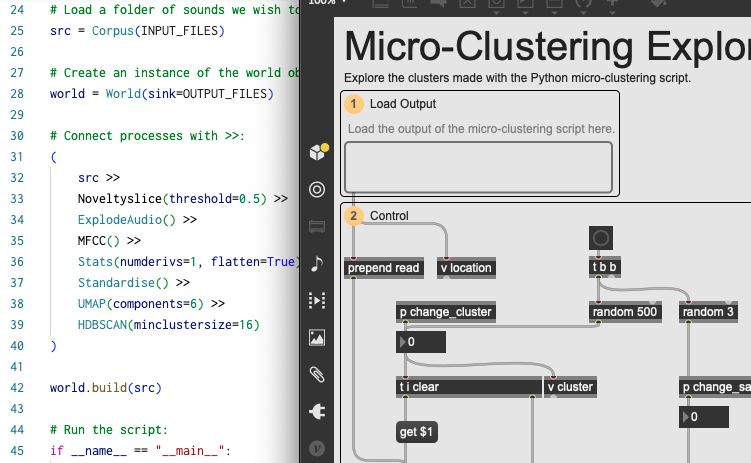Screen dimensions: 751x463
Task: Select the 'random 500' object
Action: tap(625, 312)
